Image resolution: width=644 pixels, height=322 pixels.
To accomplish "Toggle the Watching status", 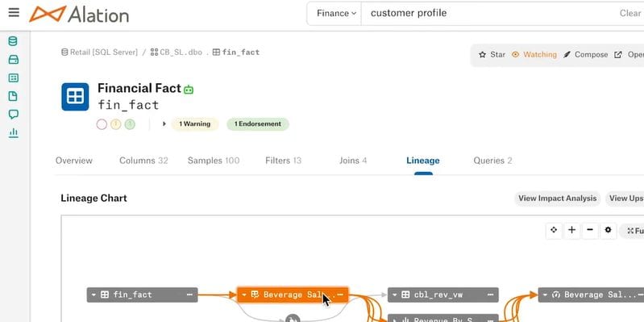I will (534, 55).
